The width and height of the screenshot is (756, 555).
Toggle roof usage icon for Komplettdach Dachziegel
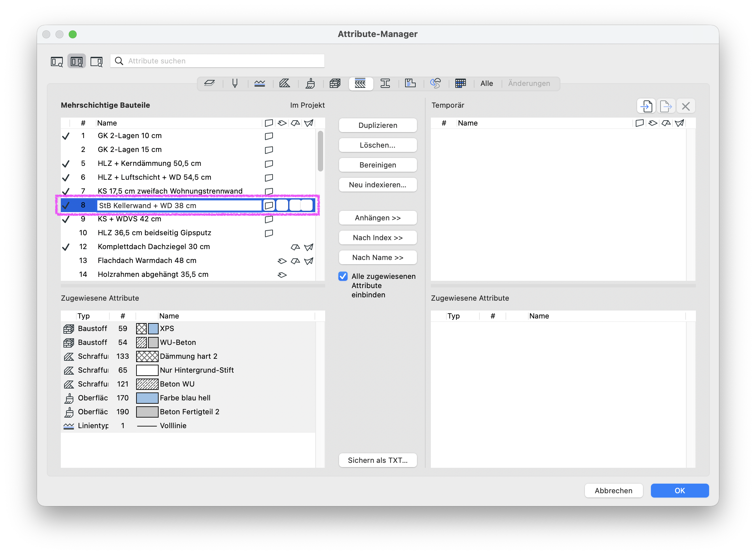click(295, 247)
